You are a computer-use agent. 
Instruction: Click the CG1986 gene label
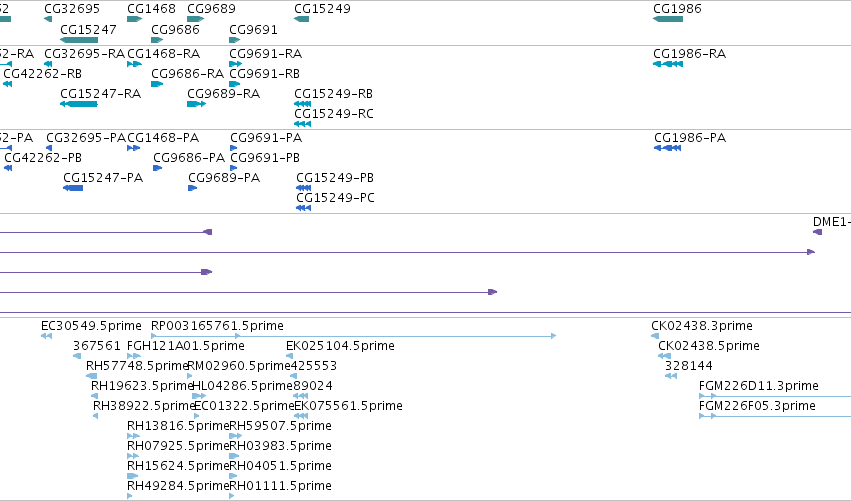tap(677, 9)
